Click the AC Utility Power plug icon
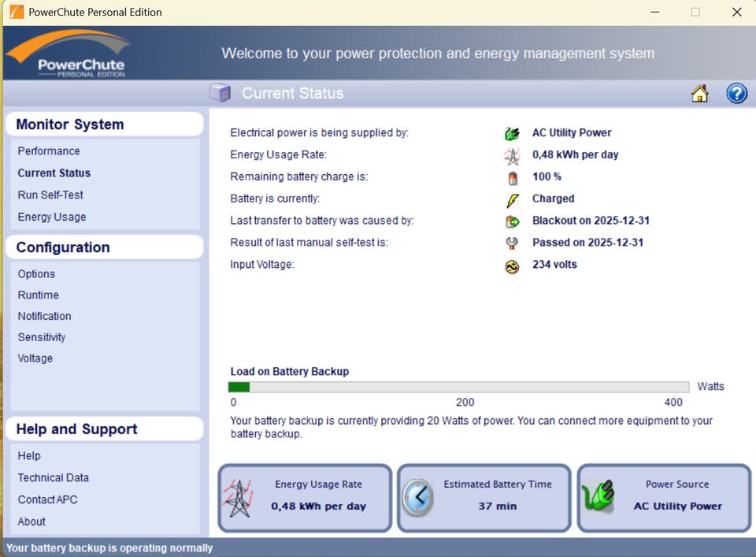This screenshot has height=557, width=756. coord(512,133)
